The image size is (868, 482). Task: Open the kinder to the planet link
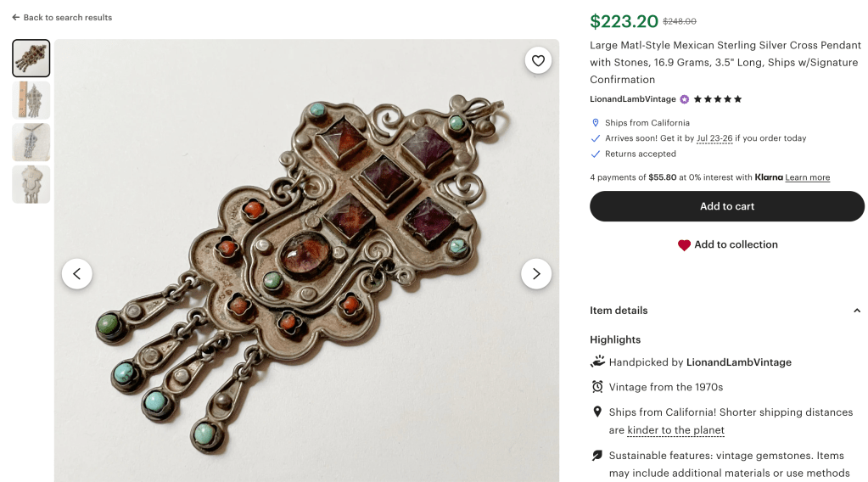[675, 430]
